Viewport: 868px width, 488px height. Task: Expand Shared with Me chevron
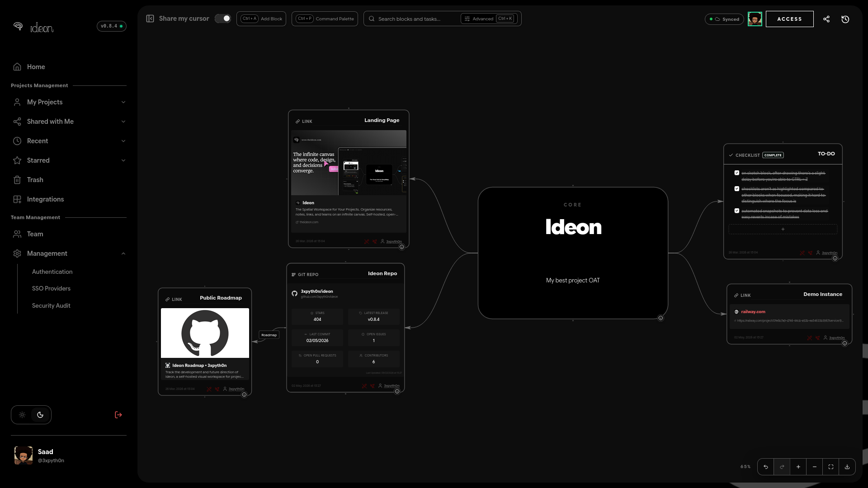click(123, 122)
